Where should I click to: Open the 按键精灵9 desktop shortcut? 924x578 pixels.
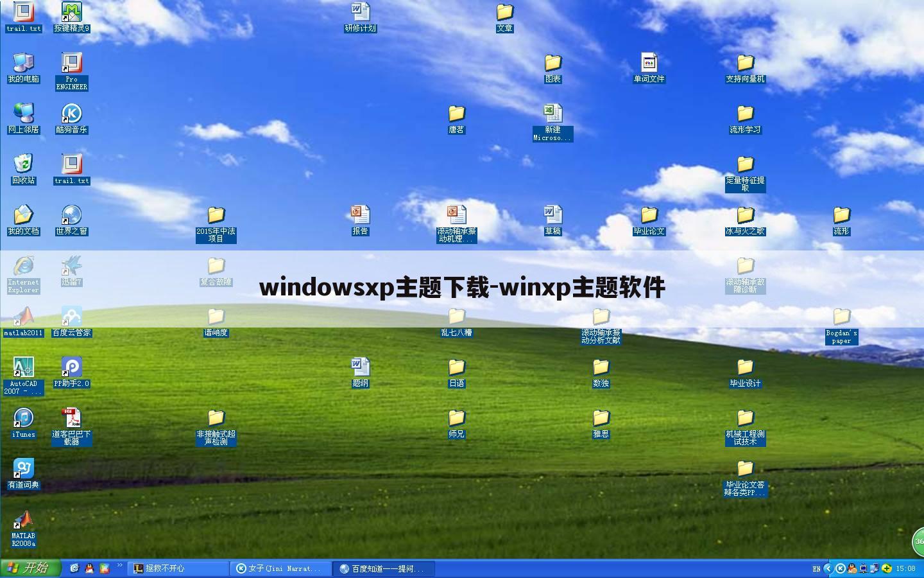coord(71,17)
